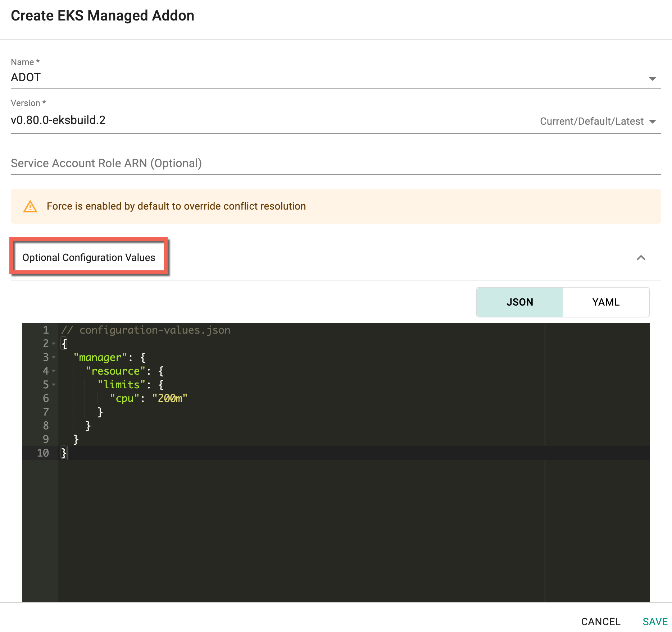Click the CANCEL button

(x=601, y=622)
